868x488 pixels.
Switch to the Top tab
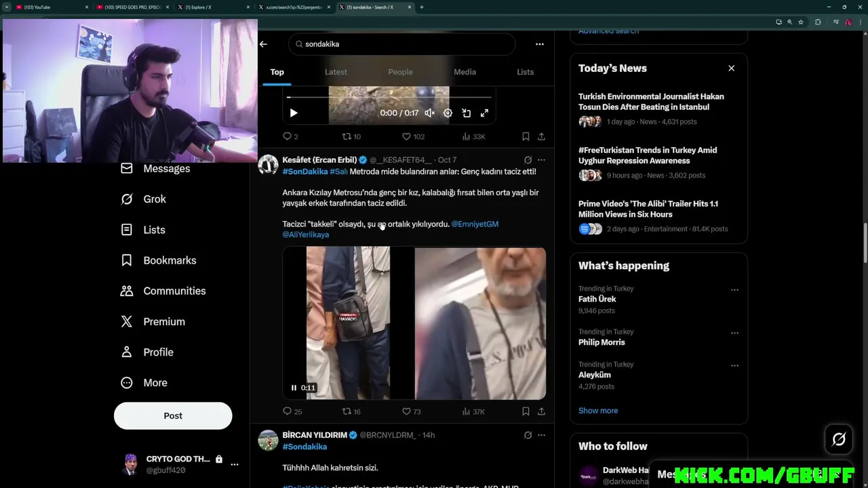point(277,72)
